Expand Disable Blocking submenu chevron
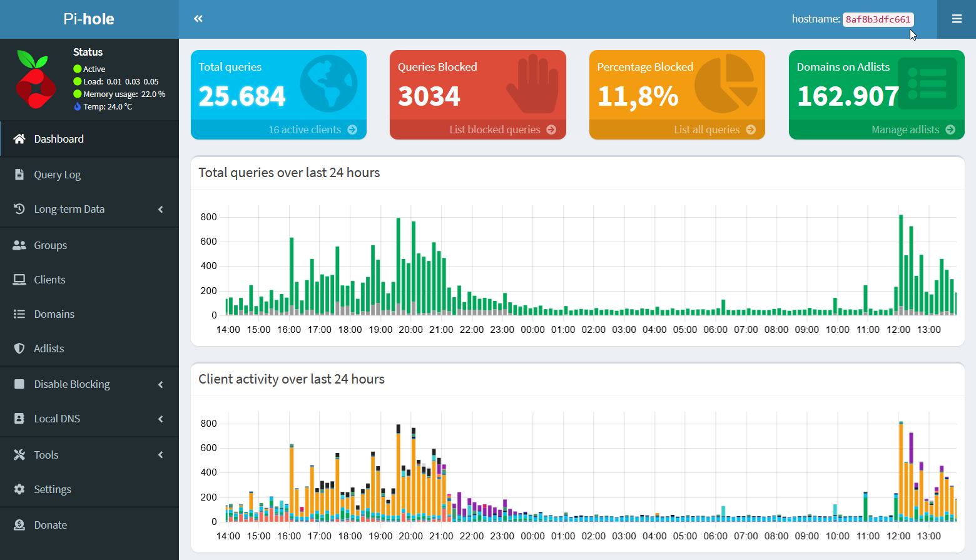This screenshot has height=560, width=976. pos(161,384)
